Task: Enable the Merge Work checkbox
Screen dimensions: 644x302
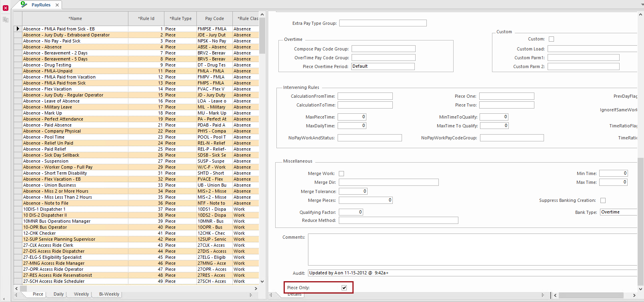Action: click(341, 173)
